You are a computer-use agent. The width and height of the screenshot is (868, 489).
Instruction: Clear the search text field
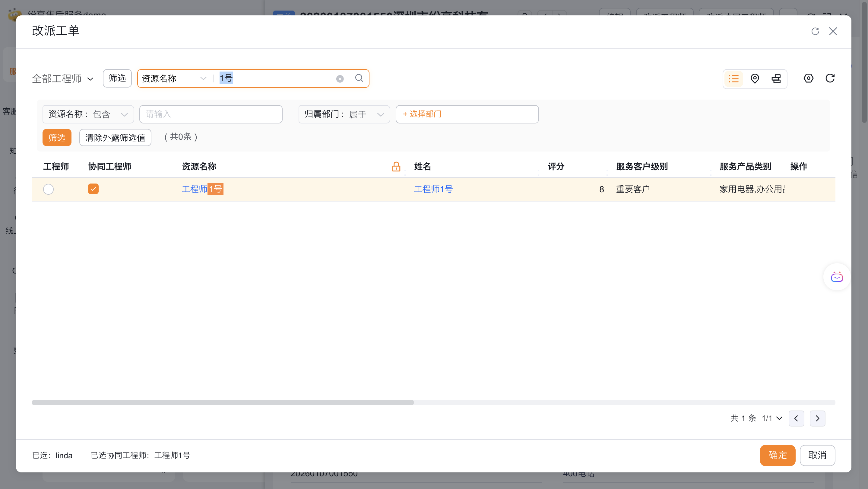[340, 78]
